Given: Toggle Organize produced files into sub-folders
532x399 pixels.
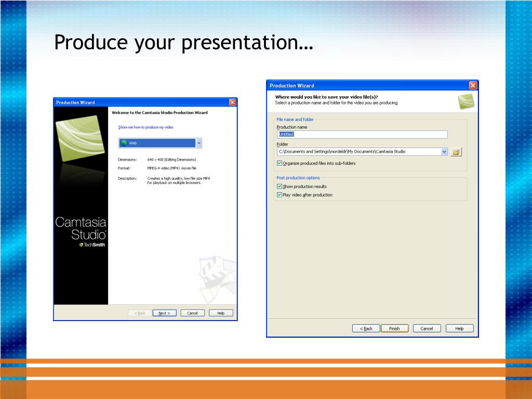Looking at the screenshot, I should pos(280,163).
